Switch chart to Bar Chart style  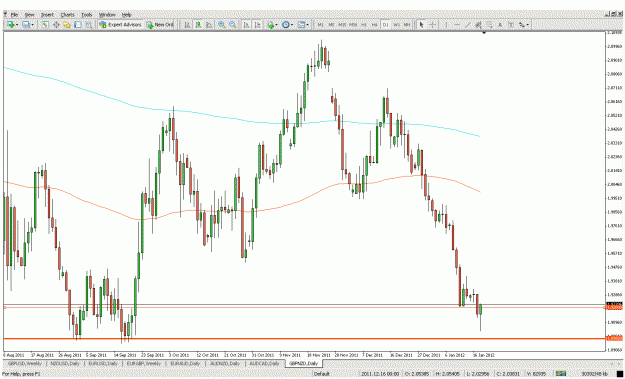coord(187,25)
